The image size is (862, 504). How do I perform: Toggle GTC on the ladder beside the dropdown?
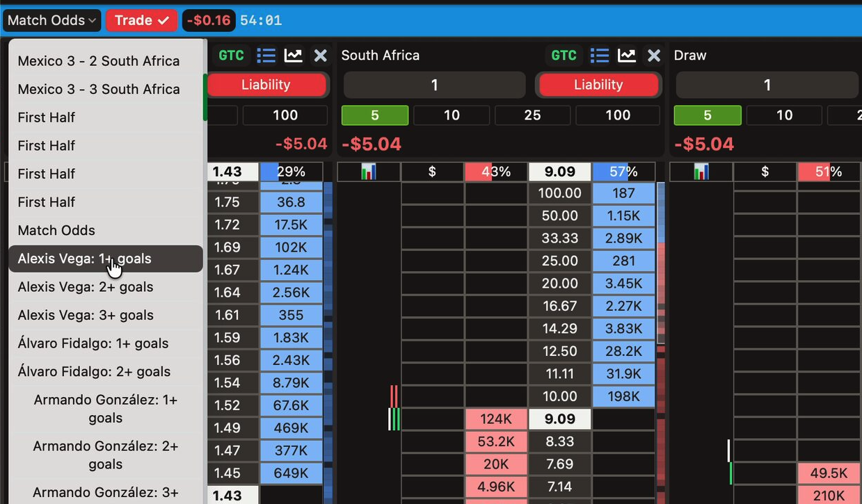231,56
